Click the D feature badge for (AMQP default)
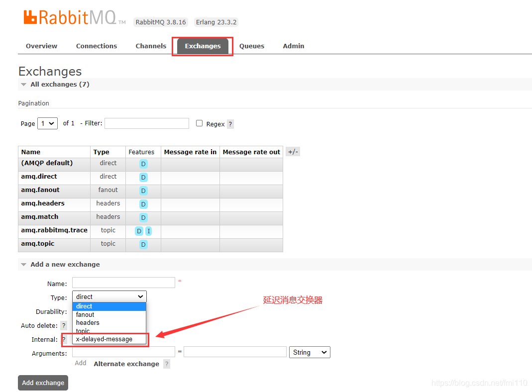This screenshot has height=392, width=532. (x=143, y=164)
